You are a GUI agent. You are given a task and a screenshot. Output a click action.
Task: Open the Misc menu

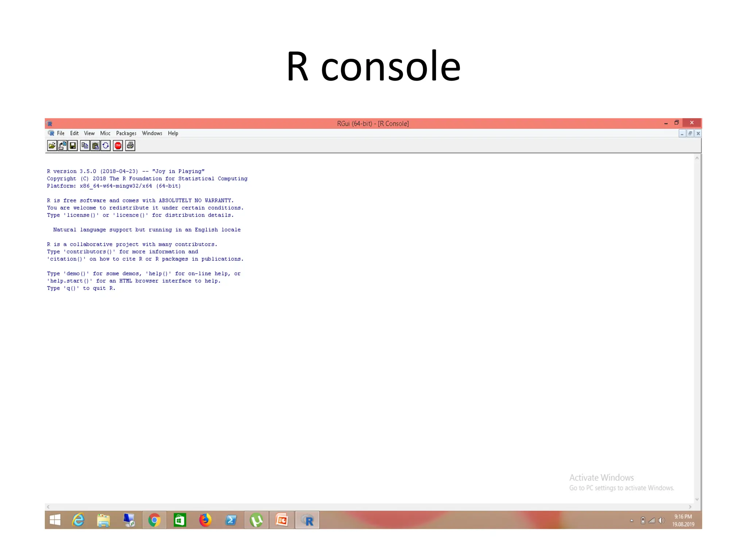pyautogui.click(x=105, y=133)
